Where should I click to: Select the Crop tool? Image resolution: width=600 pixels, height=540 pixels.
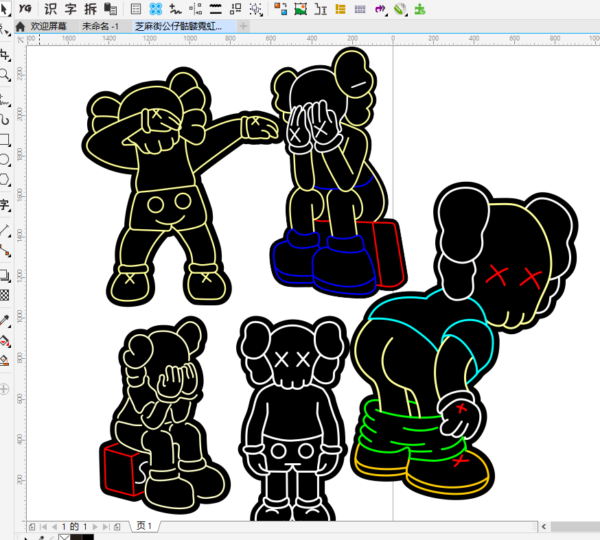pyautogui.click(x=5, y=56)
